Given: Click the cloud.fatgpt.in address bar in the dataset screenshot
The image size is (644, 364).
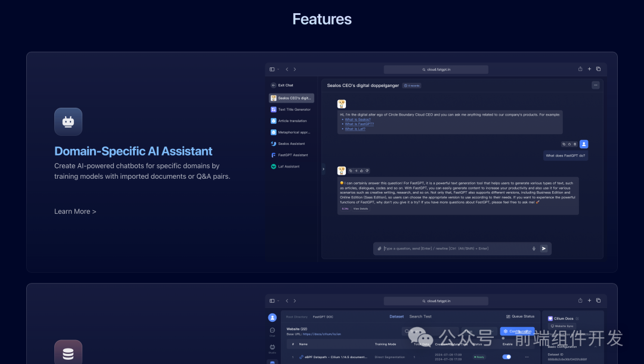Looking at the screenshot, I should [x=436, y=301].
